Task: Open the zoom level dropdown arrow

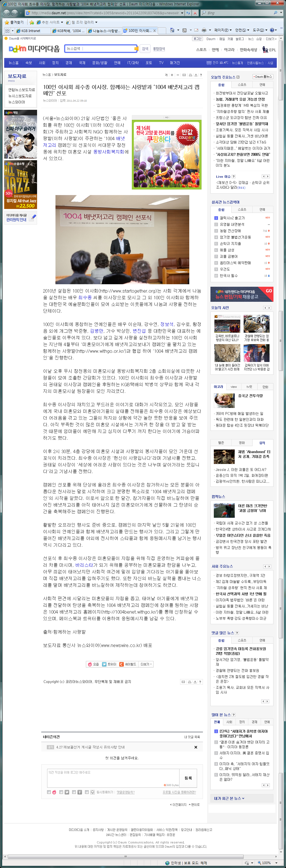Action: tap(277, 863)
